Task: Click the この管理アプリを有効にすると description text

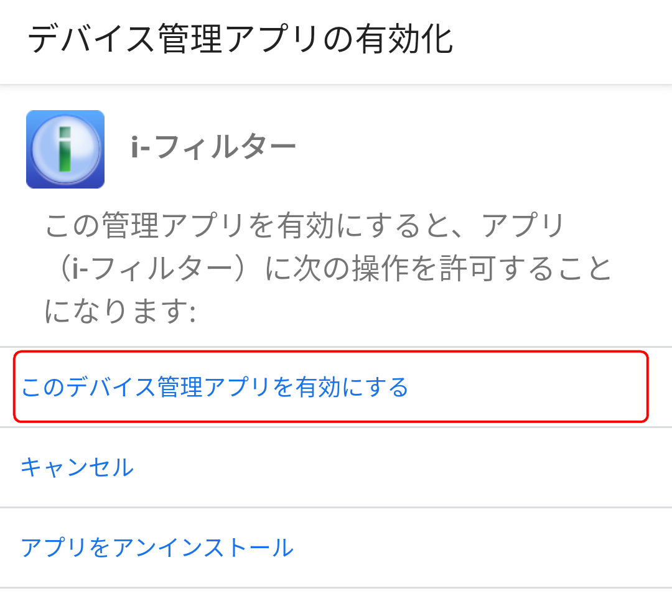Action: coord(329,268)
